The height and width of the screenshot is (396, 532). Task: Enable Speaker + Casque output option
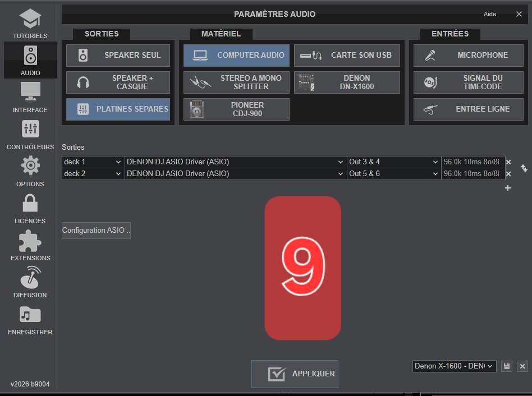tap(118, 82)
